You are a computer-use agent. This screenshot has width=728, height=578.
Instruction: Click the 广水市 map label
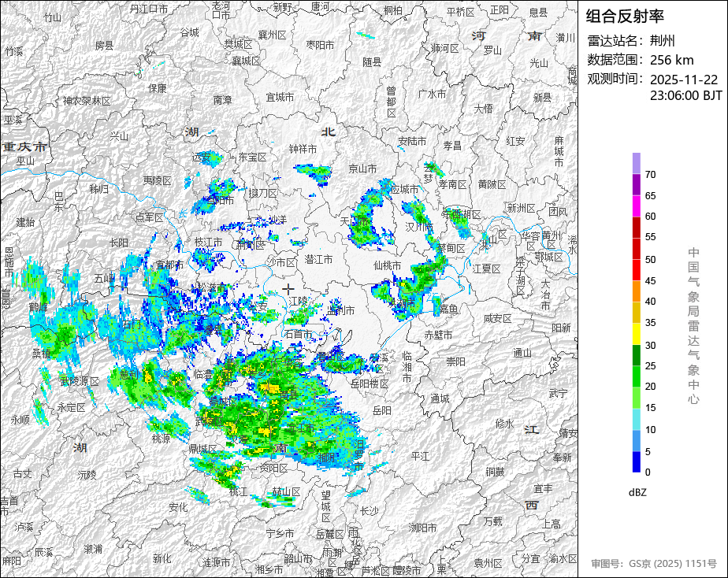[x=432, y=94]
